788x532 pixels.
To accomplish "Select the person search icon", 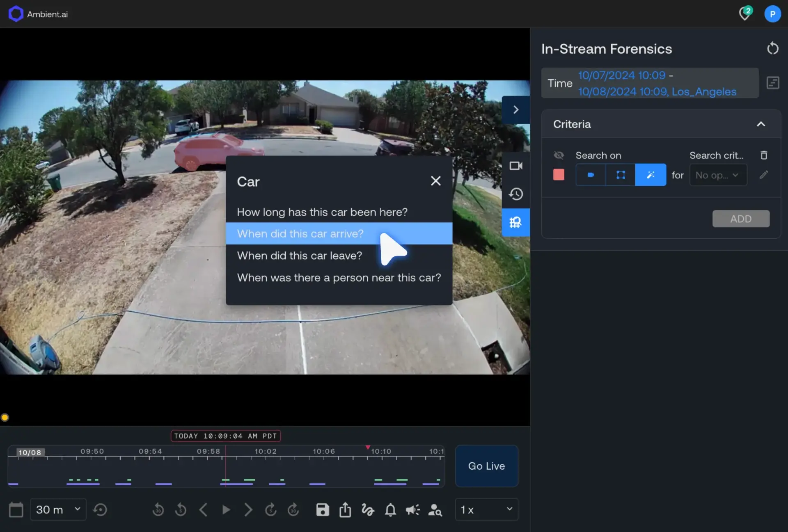I will pos(435,509).
